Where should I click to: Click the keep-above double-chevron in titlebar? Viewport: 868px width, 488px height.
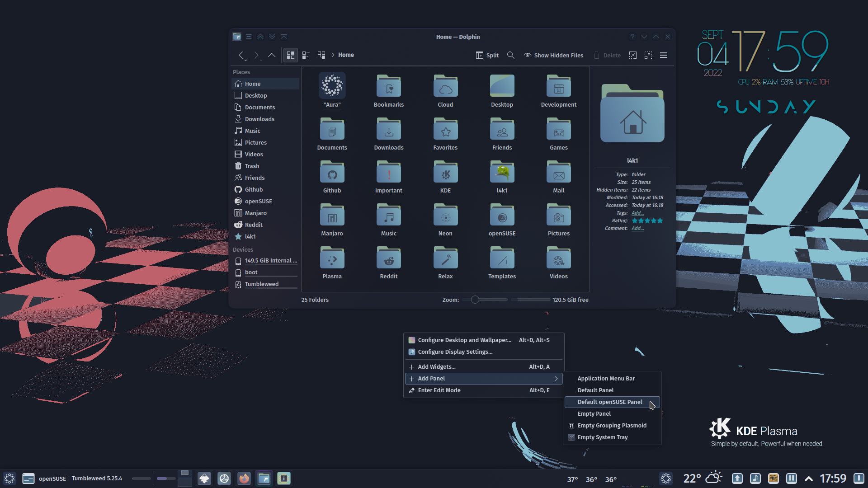point(260,37)
